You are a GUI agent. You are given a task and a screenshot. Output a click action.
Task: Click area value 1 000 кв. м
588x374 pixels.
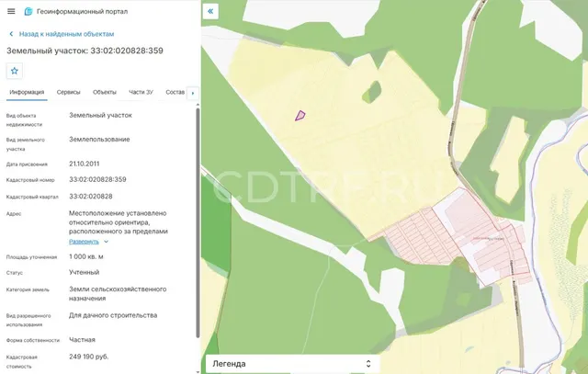tap(86, 257)
